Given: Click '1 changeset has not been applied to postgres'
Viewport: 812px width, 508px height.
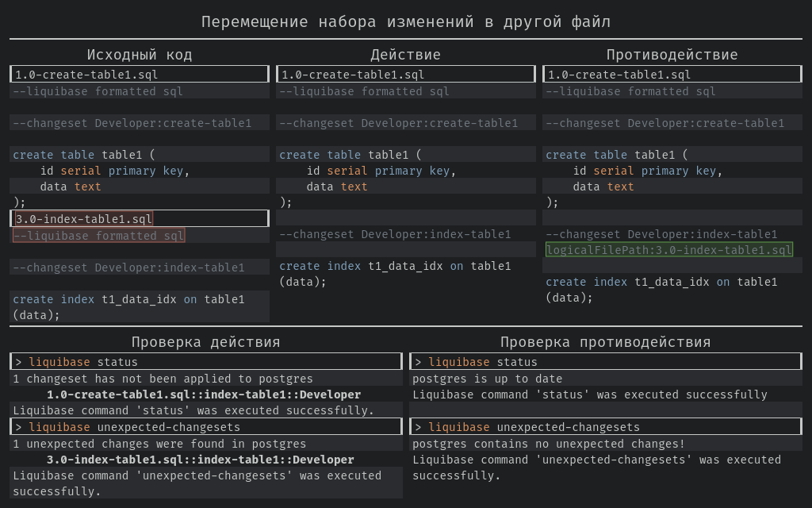Looking at the screenshot, I should (163, 379).
